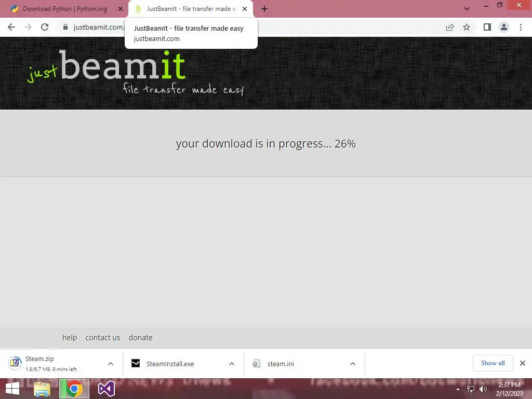Bookmark this page with the star icon
532x399 pixels.
[x=467, y=27]
